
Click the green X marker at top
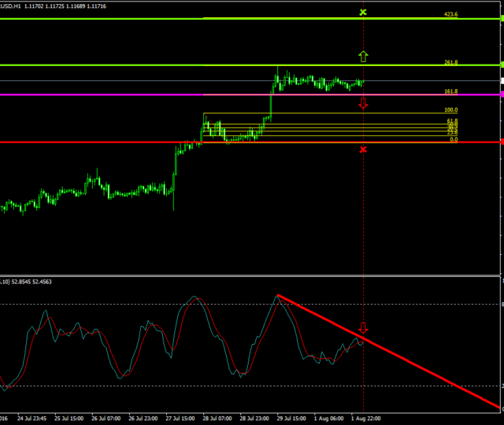[x=363, y=13]
